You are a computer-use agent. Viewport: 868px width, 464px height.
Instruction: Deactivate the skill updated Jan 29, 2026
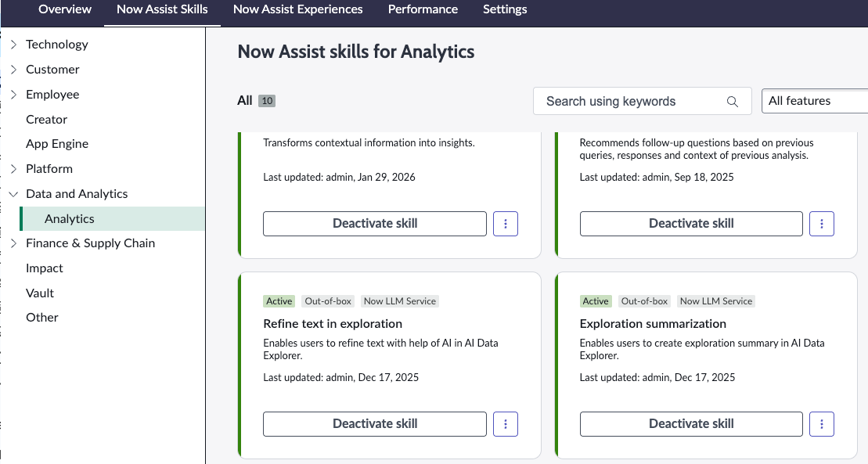[375, 224]
